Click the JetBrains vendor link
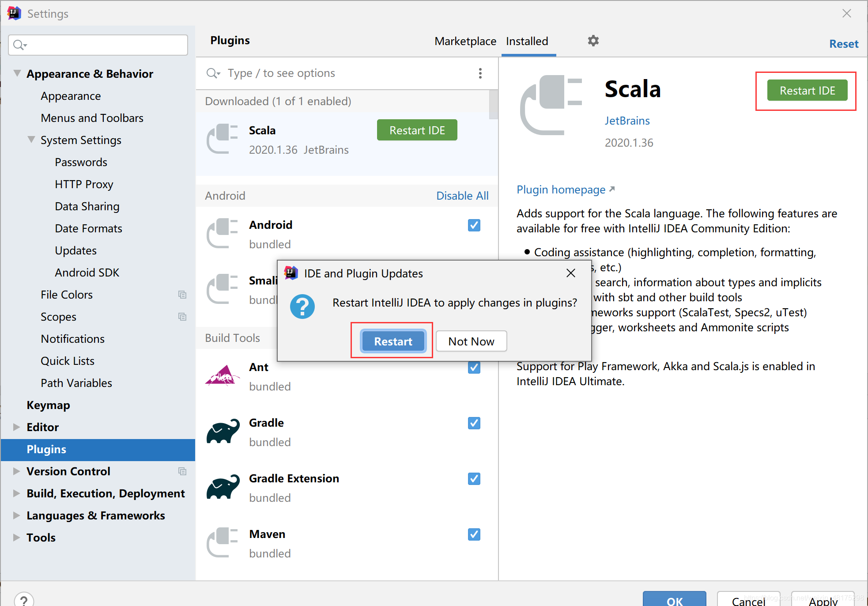Viewport: 868px width, 606px height. coord(627,121)
